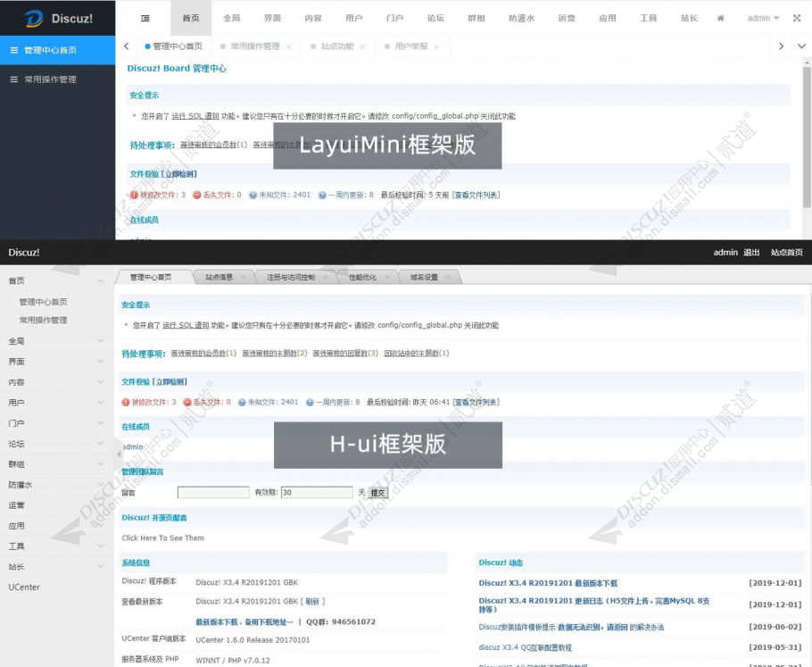Click the sidebar collapse handle arrow in H-ui panel

tap(118, 454)
